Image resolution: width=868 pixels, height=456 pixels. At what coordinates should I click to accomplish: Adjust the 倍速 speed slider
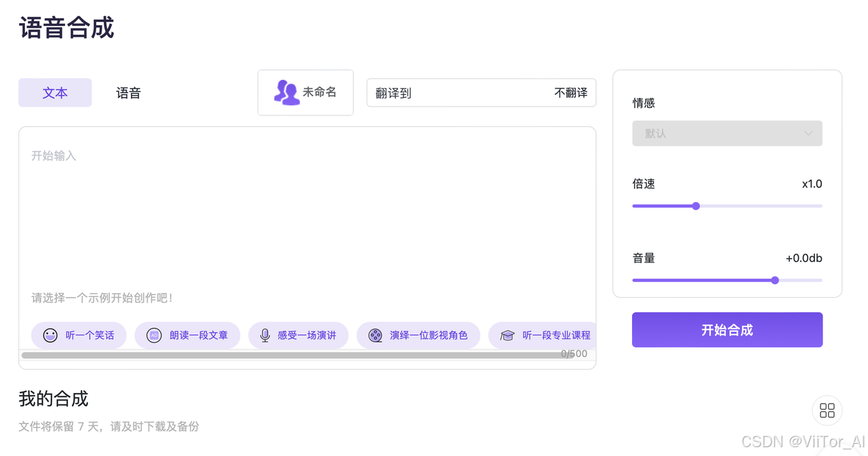tap(727, 206)
